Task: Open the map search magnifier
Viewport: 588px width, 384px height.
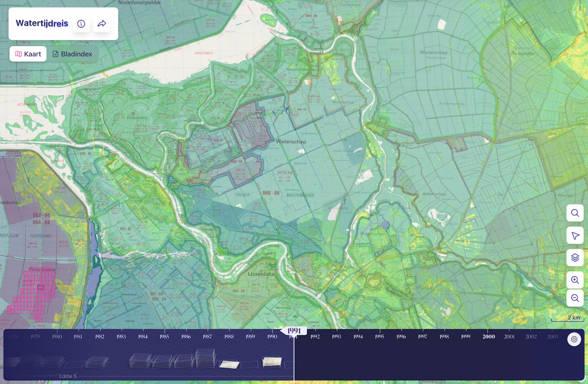Action: pos(575,213)
